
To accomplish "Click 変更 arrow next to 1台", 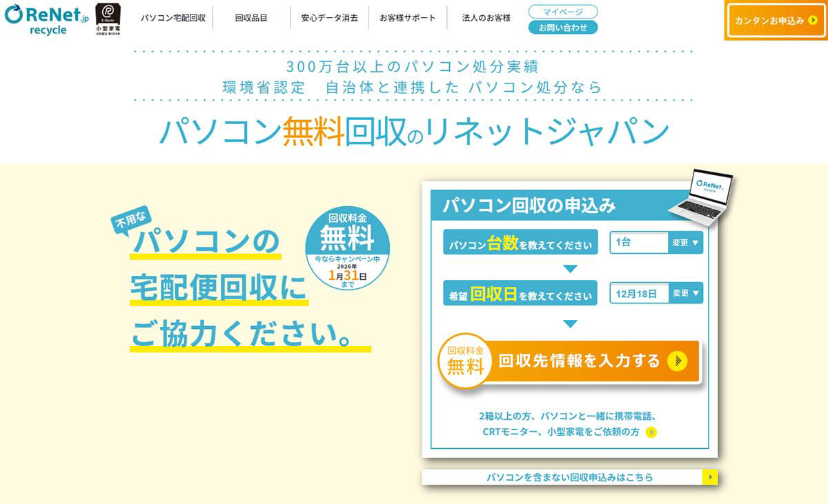I will coord(686,242).
